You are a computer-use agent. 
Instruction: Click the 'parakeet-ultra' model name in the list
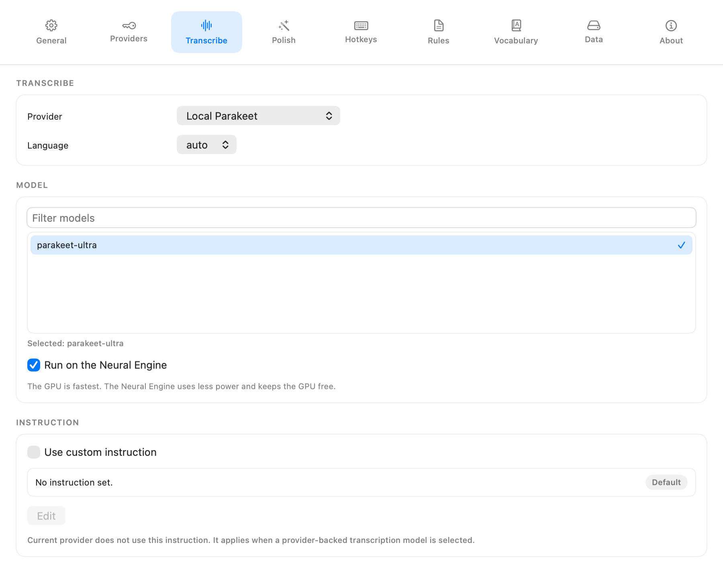67,245
